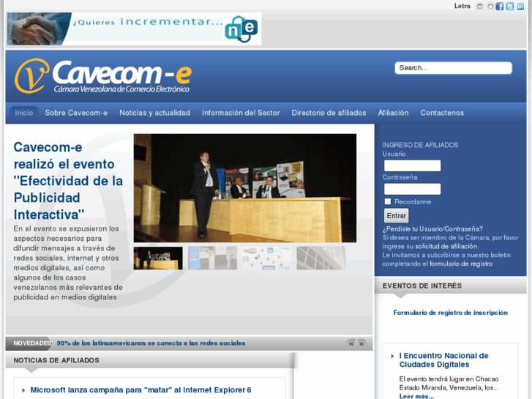Click the main slideshow event photo
Image resolution: width=532 pixels, height=399 pixels.
coord(245,187)
